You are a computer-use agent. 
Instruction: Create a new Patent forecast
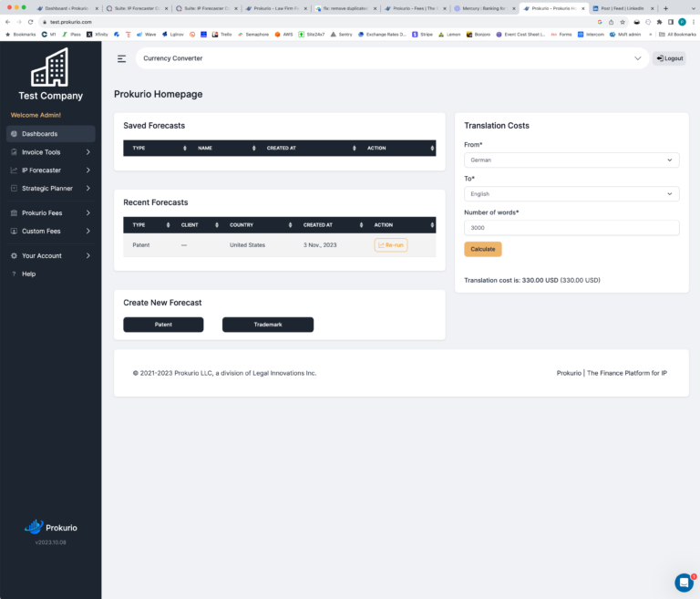163,325
